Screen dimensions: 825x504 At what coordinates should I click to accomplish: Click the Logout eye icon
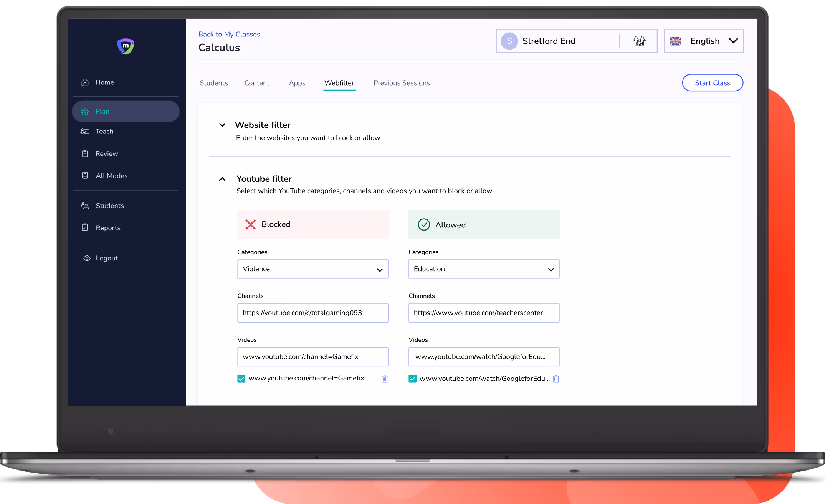[87, 258]
